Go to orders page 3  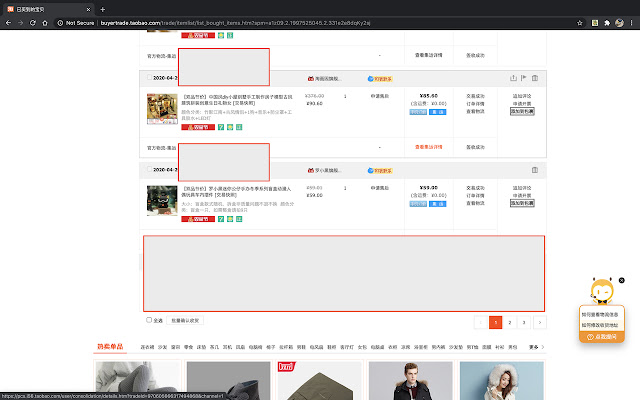pyautogui.click(x=524, y=322)
